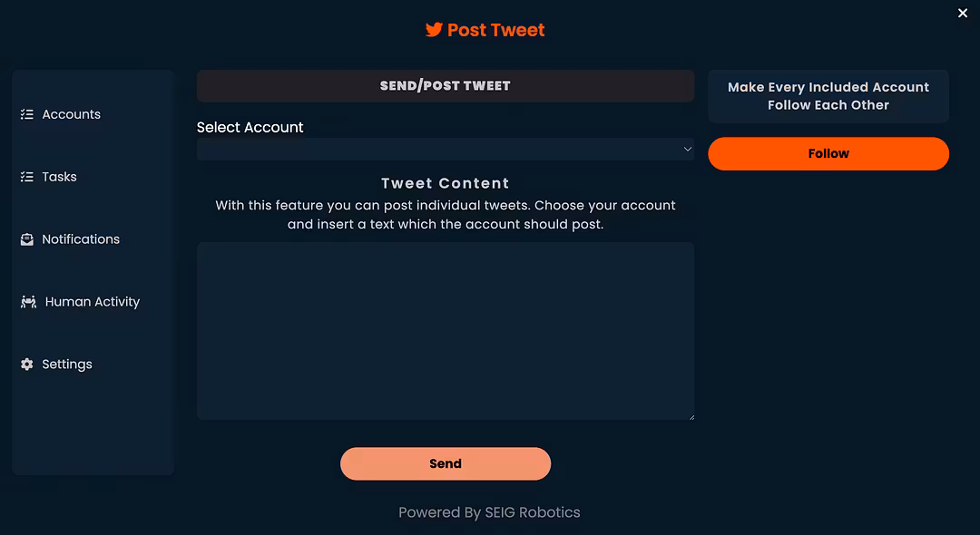Expand the Select Account dropdown arrow
Screen dimensions: 980x535
click(687, 150)
